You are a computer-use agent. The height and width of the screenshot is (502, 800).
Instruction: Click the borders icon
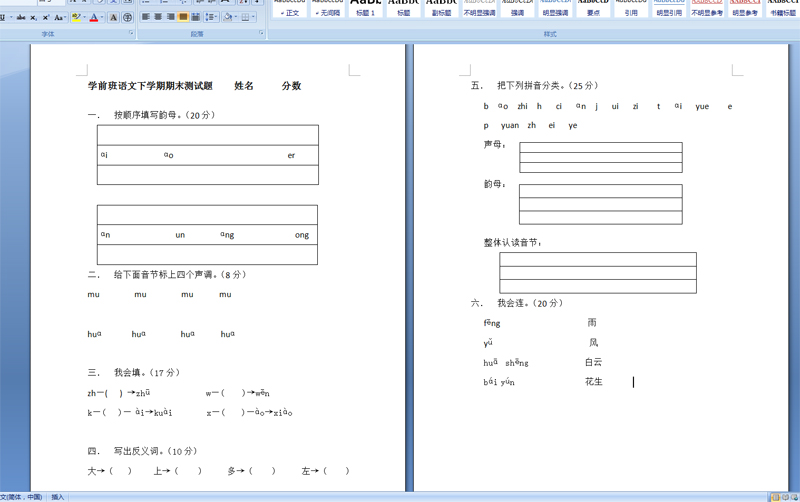coord(245,17)
